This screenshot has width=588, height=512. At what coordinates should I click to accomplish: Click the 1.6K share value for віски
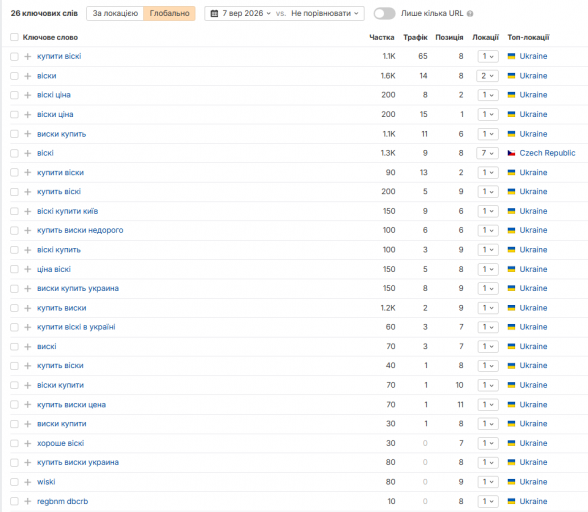pyautogui.click(x=388, y=76)
